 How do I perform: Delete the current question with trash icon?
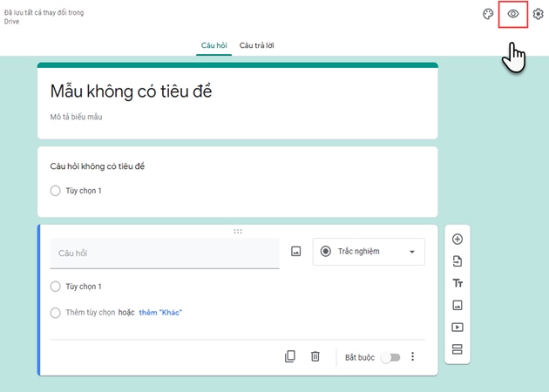click(x=315, y=356)
